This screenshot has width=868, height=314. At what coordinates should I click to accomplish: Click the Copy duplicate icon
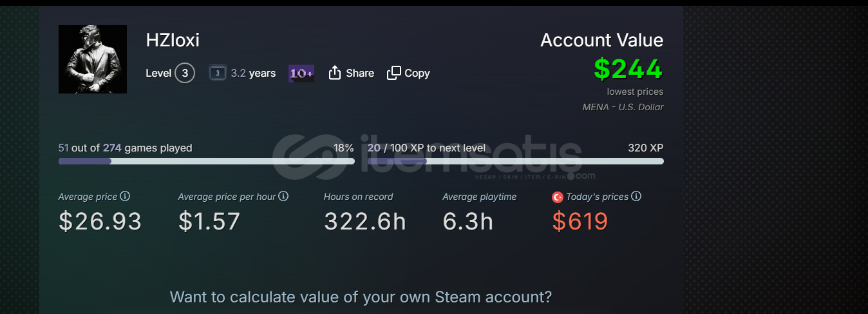pyautogui.click(x=393, y=73)
